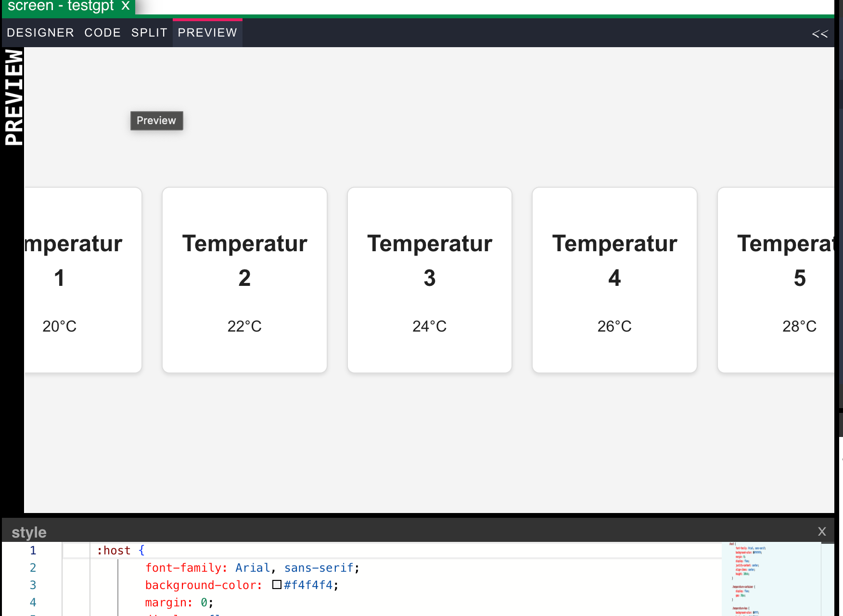The image size is (843, 616).
Task: Open the #f4f4f4 color swatch picker
Action: point(277,585)
